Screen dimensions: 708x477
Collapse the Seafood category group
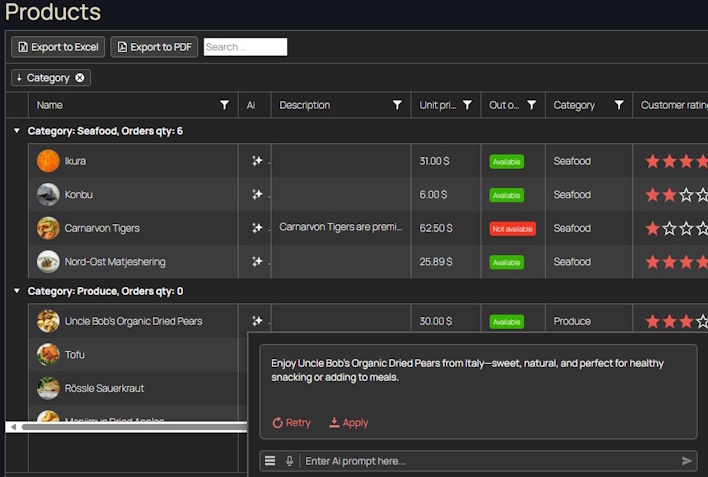coord(16,131)
